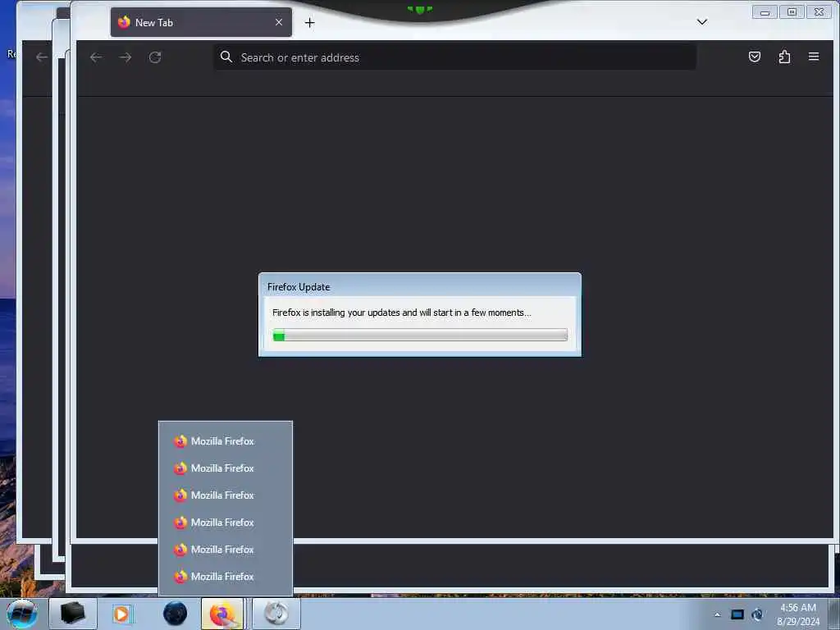Reload the page with the refresh icon

click(x=155, y=57)
